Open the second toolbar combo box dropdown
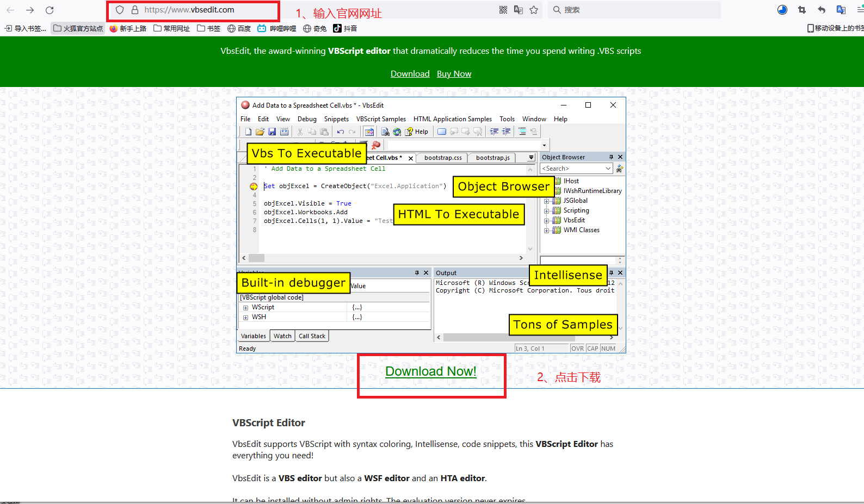 click(544, 145)
